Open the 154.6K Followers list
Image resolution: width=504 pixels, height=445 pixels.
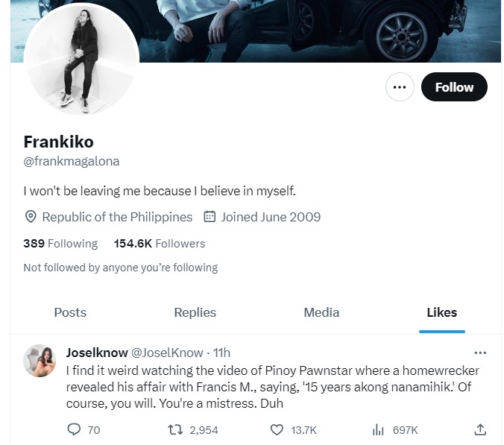click(x=159, y=243)
